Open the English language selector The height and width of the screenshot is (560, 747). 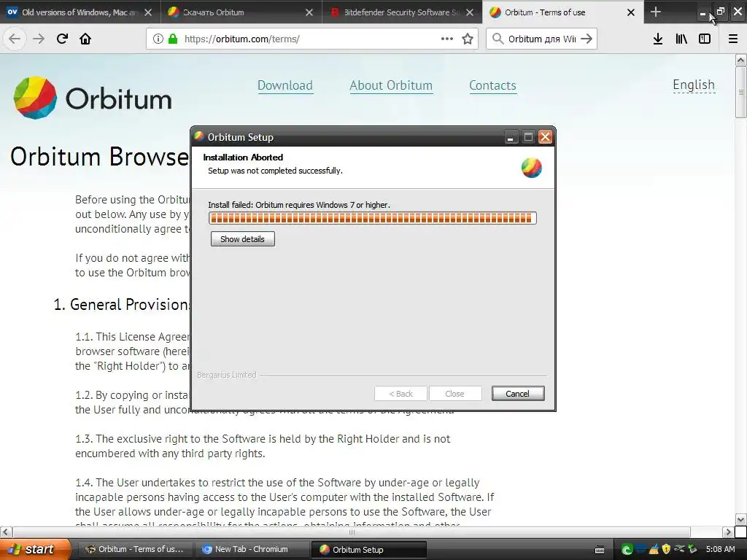[x=694, y=85]
